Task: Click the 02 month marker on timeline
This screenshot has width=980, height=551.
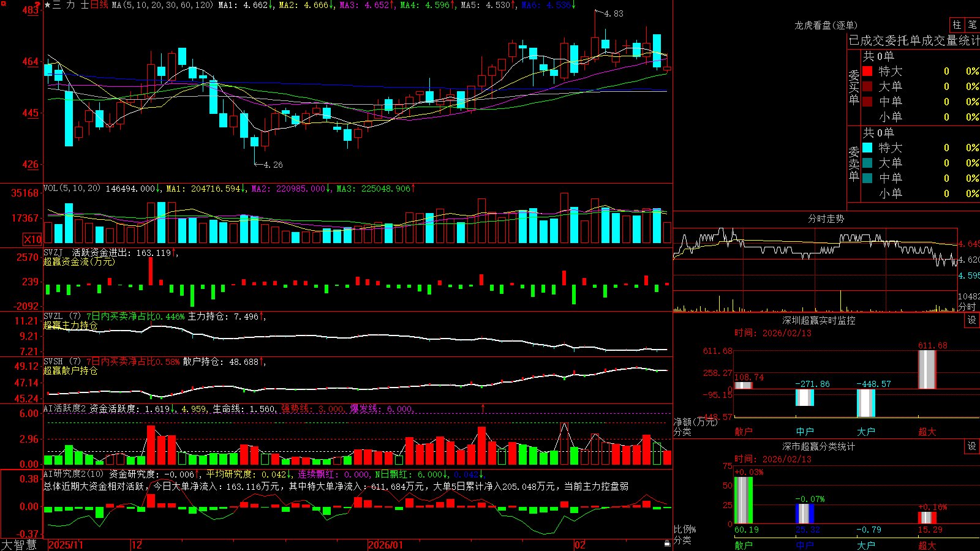Action: (580, 545)
